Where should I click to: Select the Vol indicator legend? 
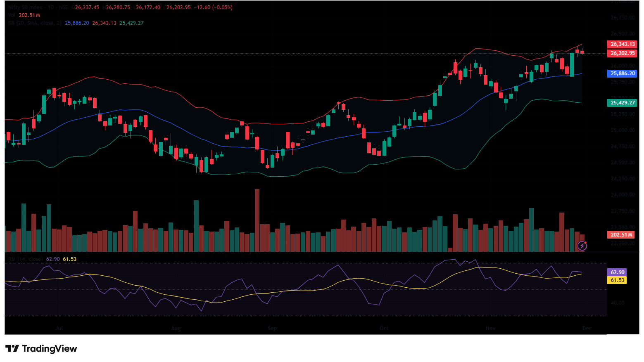(x=12, y=15)
